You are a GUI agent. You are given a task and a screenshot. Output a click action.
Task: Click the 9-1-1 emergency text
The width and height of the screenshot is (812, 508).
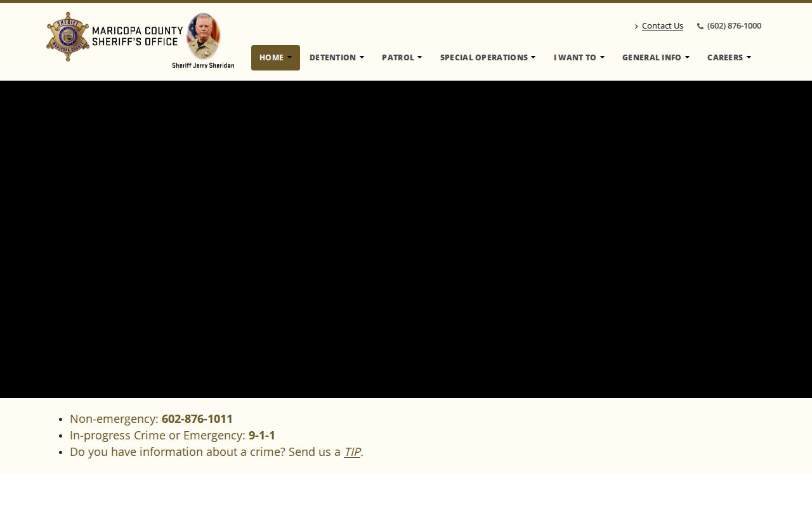pyautogui.click(x=262, y=435)
